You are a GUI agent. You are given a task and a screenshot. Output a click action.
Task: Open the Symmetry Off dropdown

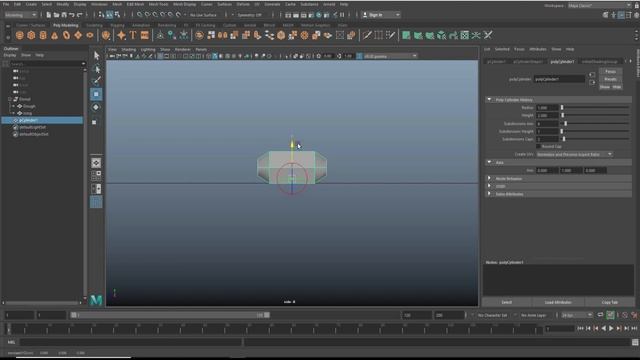tap(250, 15)
